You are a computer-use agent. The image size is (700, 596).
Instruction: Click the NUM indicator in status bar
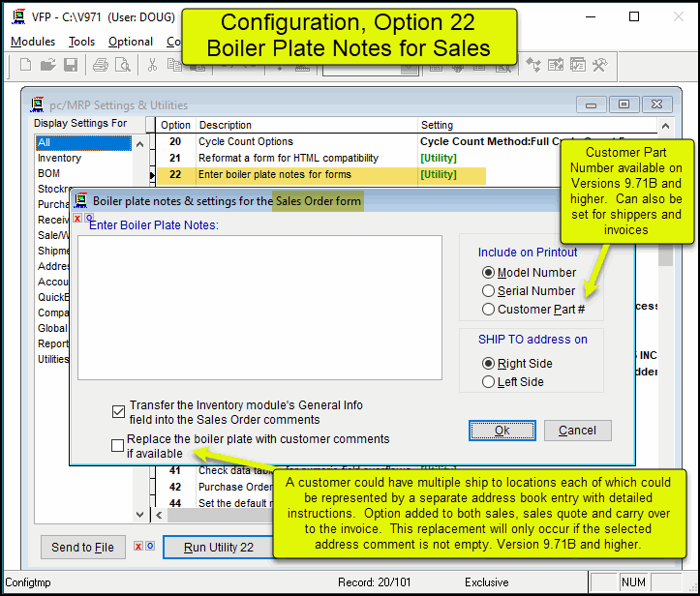(x=633, y=582)
